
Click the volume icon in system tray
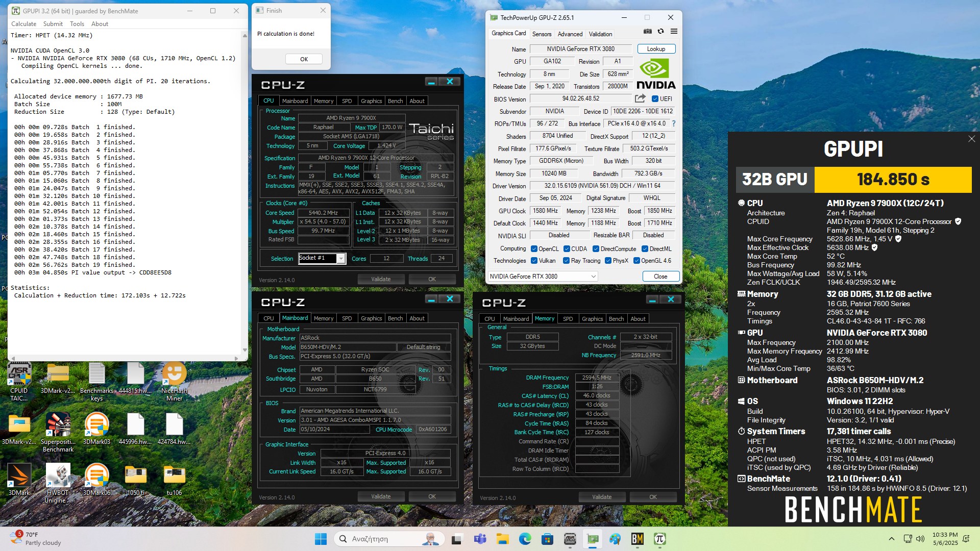(x=920, y=539)
